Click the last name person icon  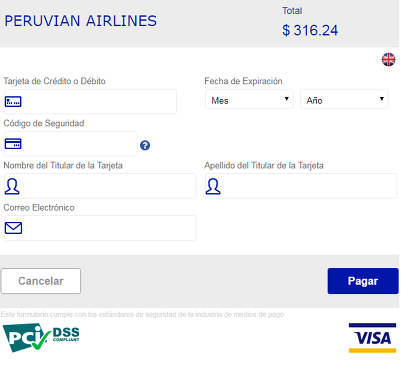tap(213, 186)
